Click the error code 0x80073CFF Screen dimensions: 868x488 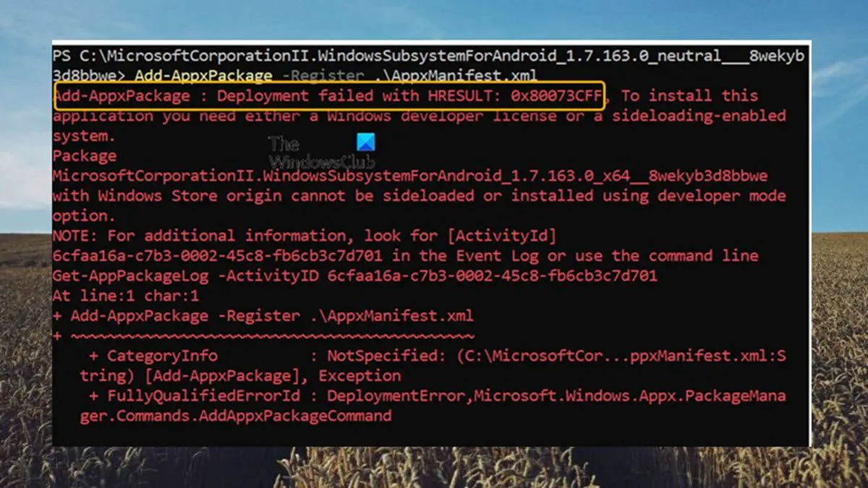pyautogui.click(x=558, y=95)
